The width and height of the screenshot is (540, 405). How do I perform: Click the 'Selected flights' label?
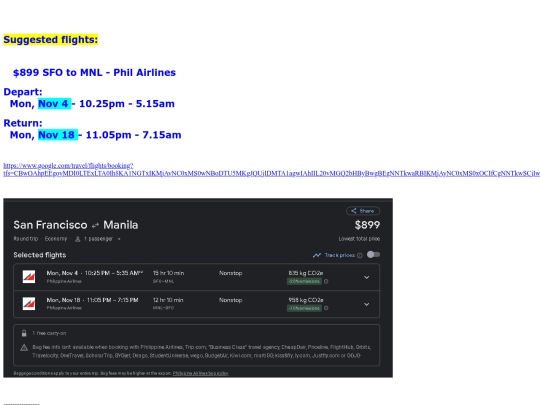point(40,255)
